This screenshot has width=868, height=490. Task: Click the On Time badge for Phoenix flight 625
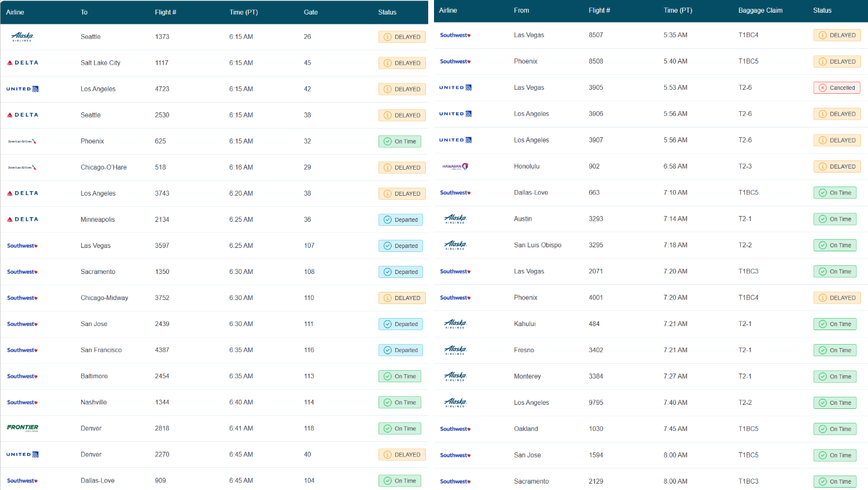click(400, 141)
